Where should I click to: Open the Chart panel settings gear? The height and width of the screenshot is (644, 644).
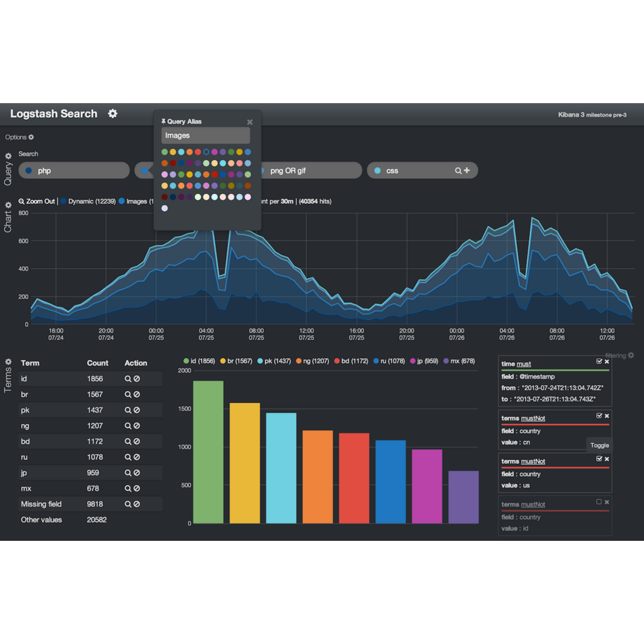click(x=8, y=205)
